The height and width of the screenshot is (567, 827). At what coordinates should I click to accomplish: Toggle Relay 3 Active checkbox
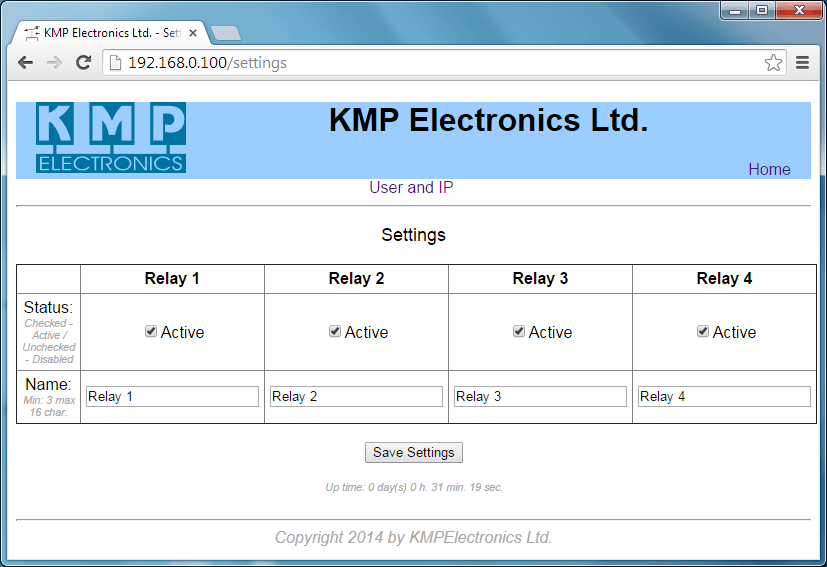click(519, 331)
